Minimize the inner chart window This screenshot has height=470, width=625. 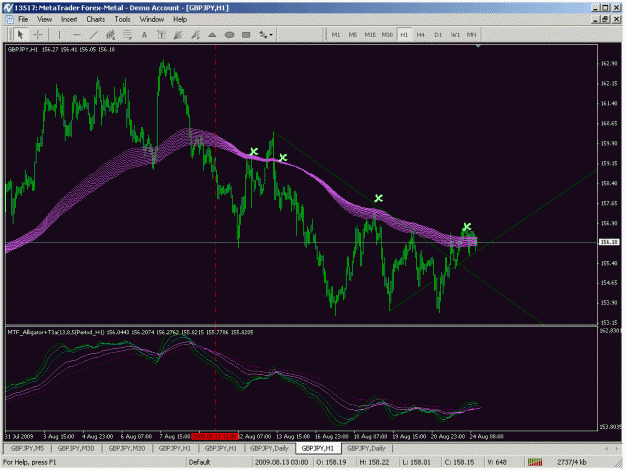(596, 19)
